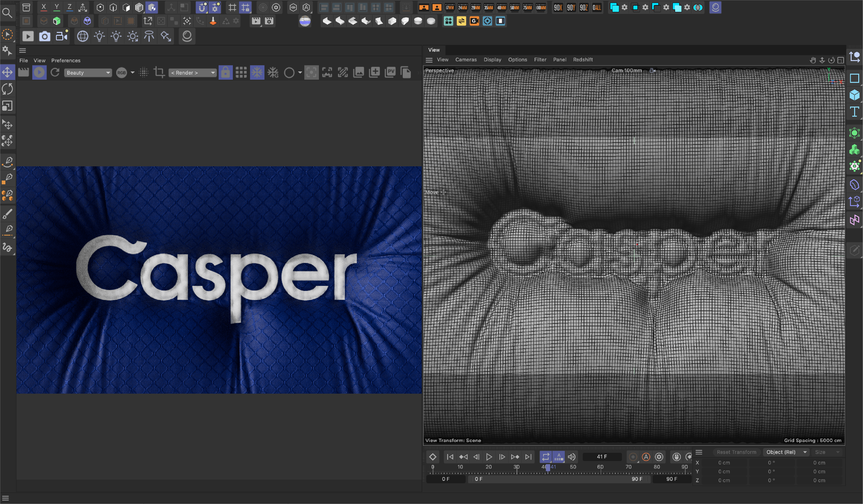Screen dimensions: 863x504
Task: Select the Brush paint tool in left toolbar
Action: tap(7, 214)
